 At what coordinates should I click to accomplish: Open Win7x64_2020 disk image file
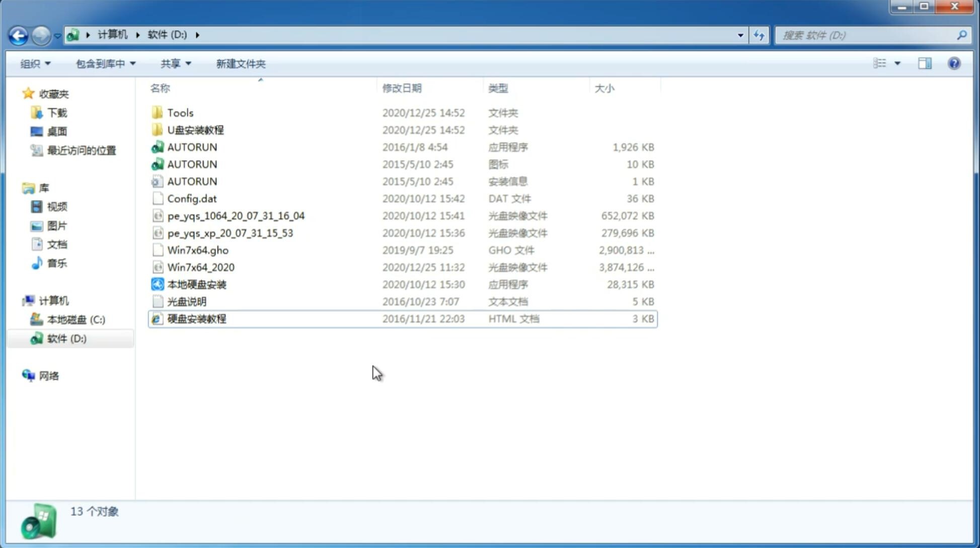(201, 266)
